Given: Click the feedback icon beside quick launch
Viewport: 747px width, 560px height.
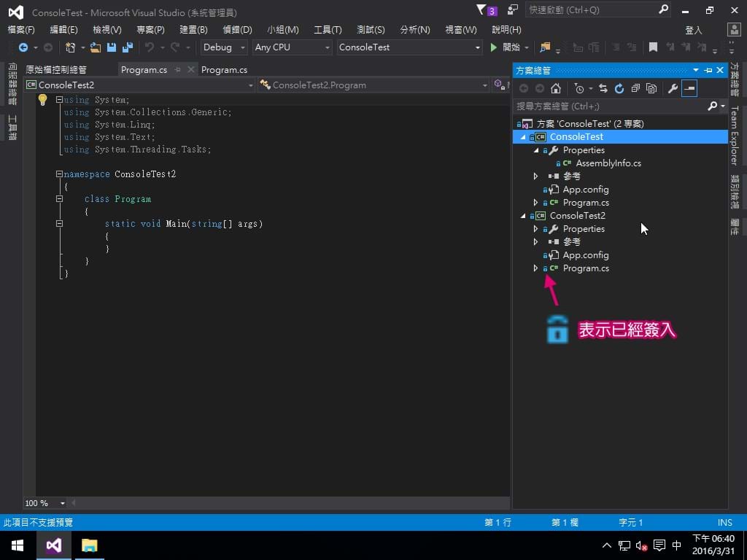Looking at the screenshot, I should click(513, 9).
